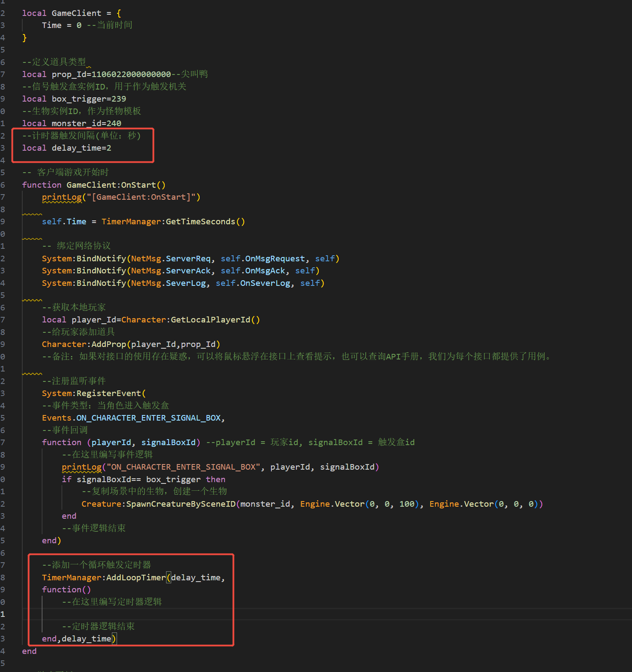Click NetMsg.SeverLog in BindNotify call
Screen dimensions: 632x672
pyautogui.click(x=168, y=283)
